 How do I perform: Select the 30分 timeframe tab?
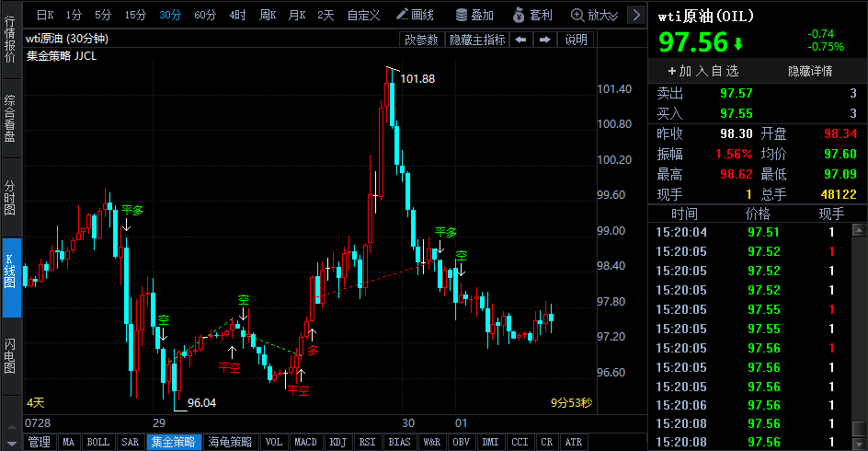point(170,15)
